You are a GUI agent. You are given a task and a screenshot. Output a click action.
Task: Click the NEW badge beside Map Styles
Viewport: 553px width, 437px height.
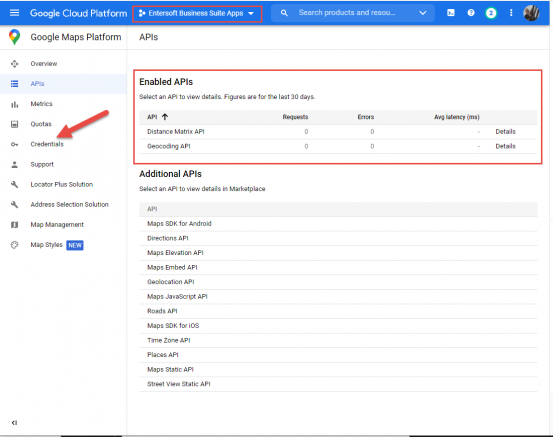click(x=75, y=245)
